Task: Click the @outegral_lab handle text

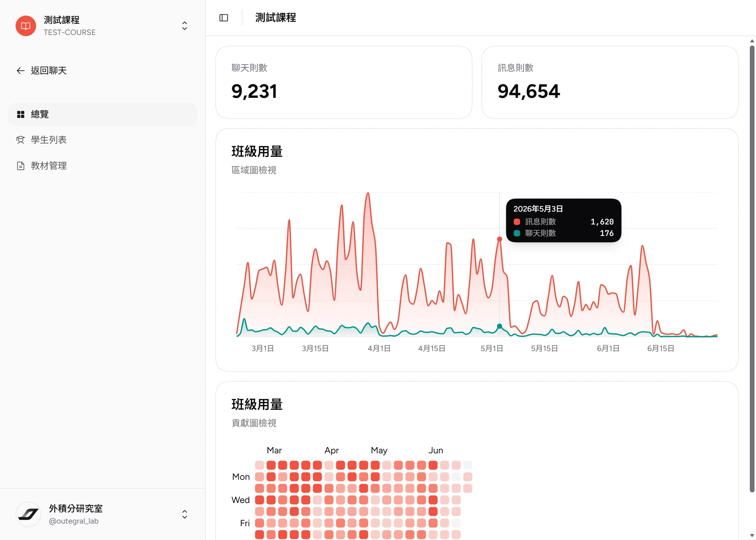Action: click(x=74, y=521)
